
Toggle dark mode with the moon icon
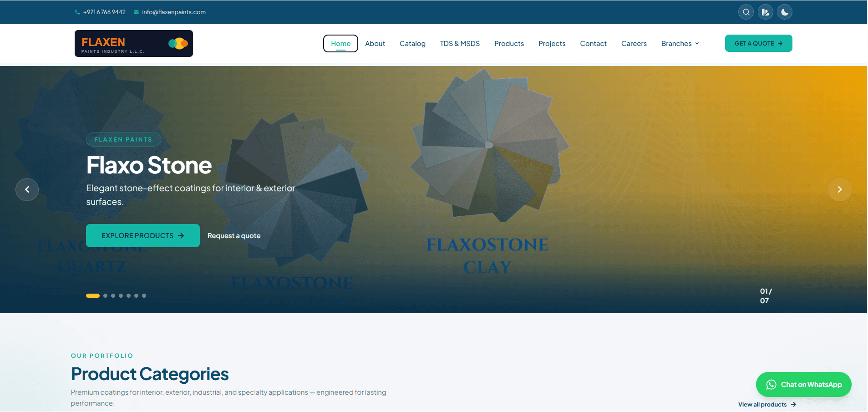pyautogui.click(x=785, y=12)
